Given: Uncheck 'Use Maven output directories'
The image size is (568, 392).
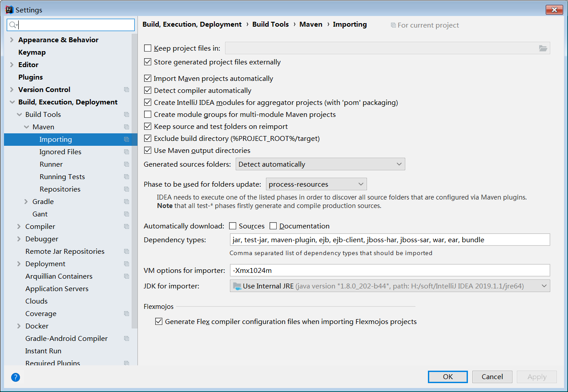Looking at the screenshot, I should pyautogui.click(x=148, y=151).
